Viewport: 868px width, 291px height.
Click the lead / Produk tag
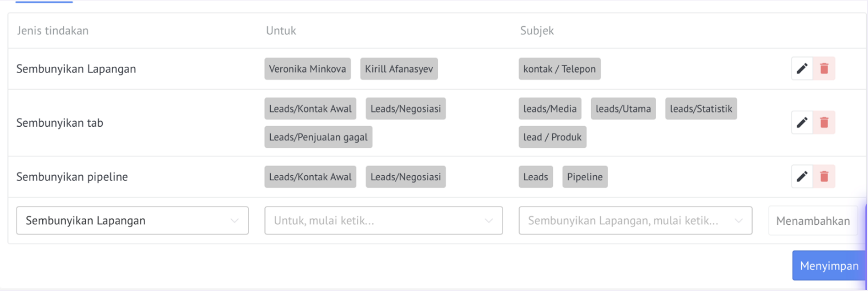coord(553,137)
